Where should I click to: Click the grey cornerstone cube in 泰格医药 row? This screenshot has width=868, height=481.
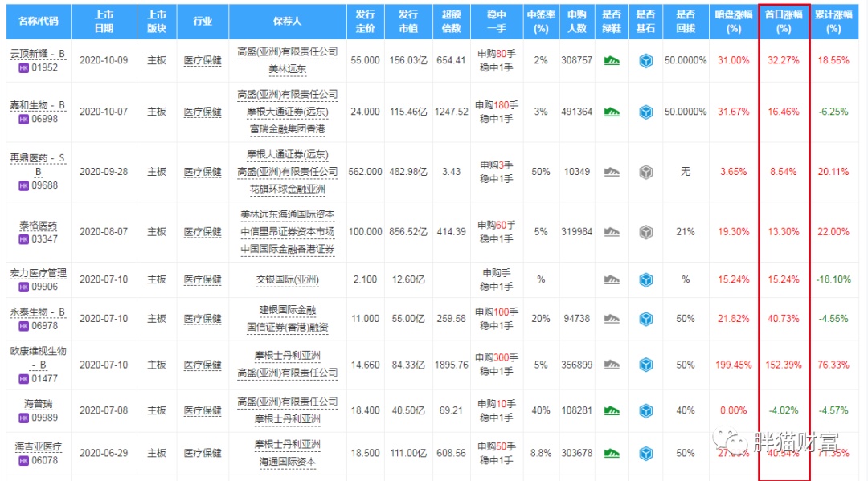645,231
